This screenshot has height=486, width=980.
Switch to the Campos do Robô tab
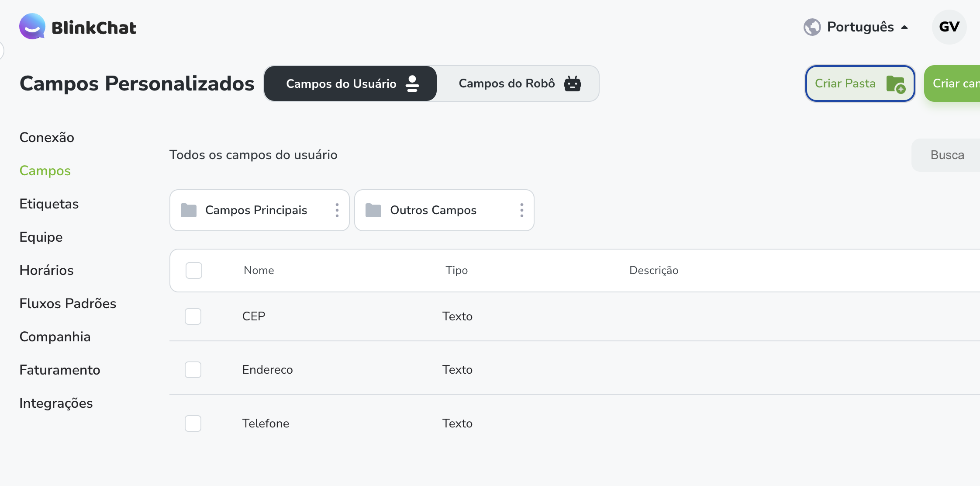click(x=519, y=83)
